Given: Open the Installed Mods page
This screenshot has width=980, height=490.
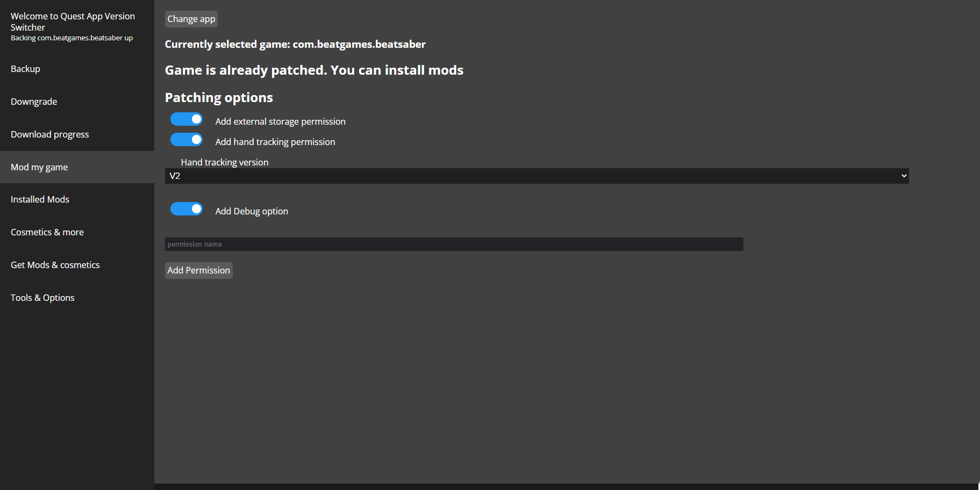Looking at the screenshot, I should [40, 199].
